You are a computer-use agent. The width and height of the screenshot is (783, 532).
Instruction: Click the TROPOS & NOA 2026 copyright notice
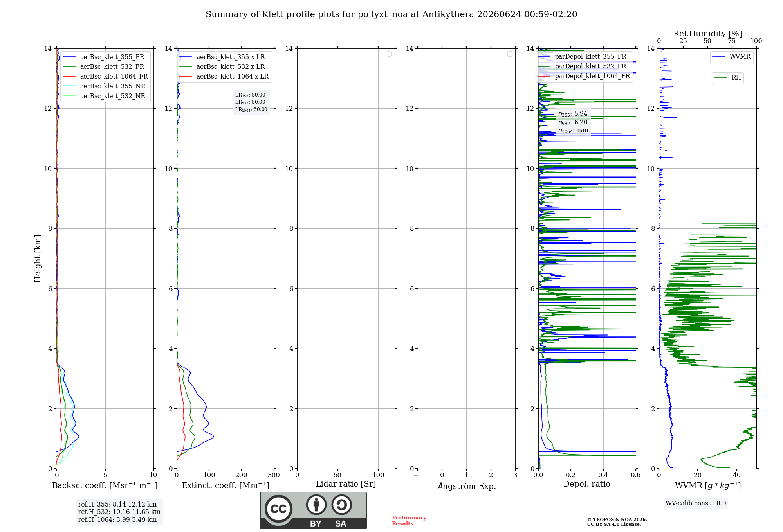(617, 519)
